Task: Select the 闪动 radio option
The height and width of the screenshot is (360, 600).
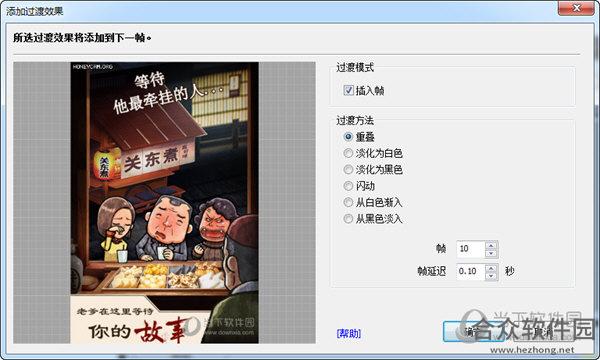Action: 348,186
